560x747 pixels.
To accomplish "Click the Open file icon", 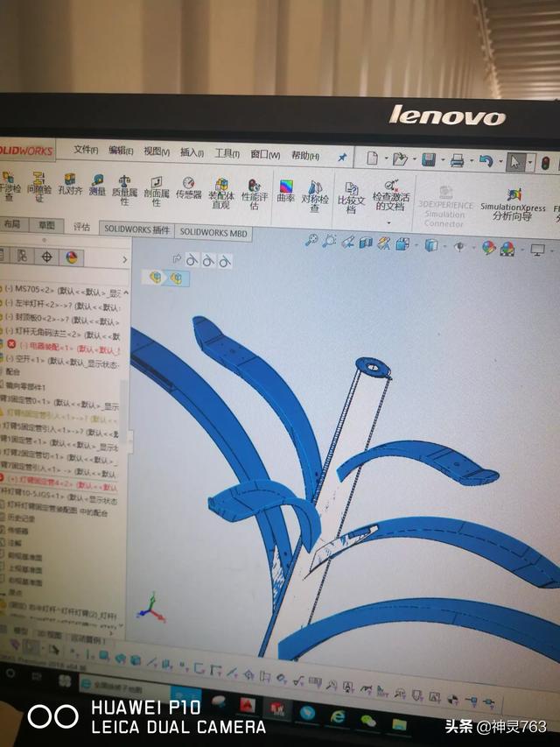I will (400, 159).
